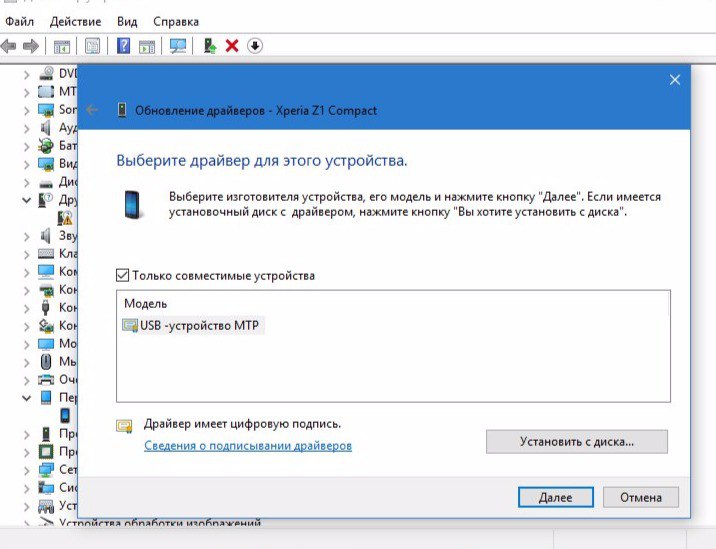Expand the МТ tree node
716x549 pixels.
coord(27,92)
